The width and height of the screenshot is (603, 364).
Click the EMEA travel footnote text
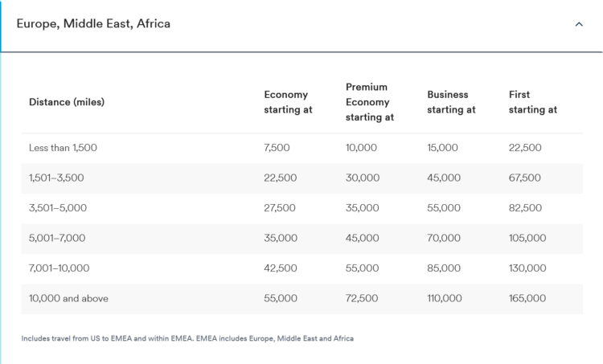187,338
